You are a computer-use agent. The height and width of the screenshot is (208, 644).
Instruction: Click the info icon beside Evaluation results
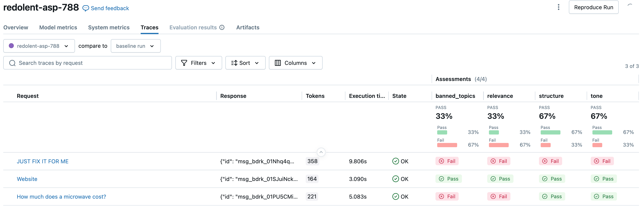[222, 27]
